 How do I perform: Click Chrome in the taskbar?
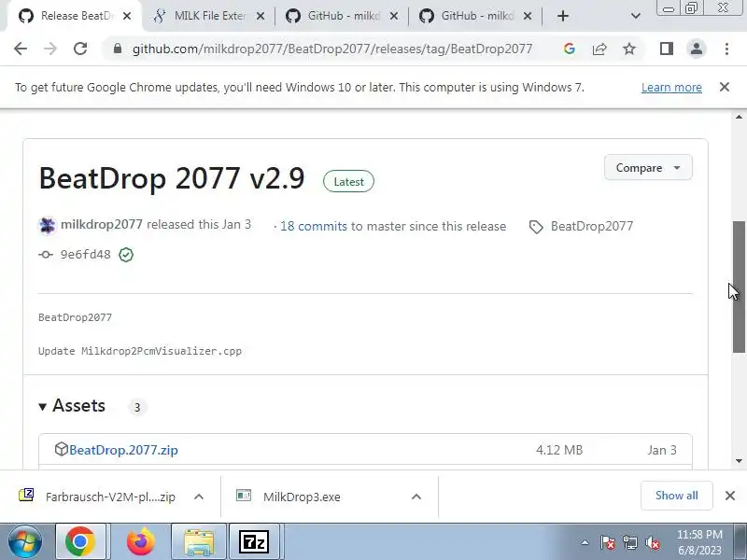[x=80, y=542]
